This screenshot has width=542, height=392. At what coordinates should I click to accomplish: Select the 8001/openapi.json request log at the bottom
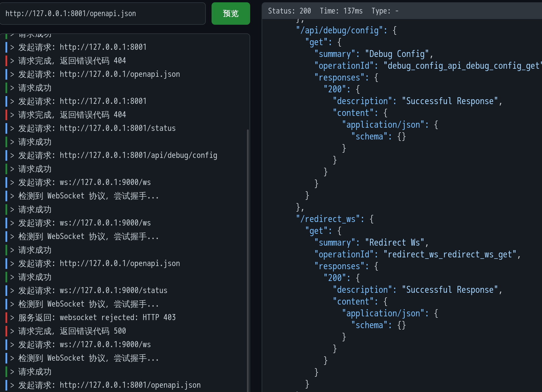click(109, 385)
